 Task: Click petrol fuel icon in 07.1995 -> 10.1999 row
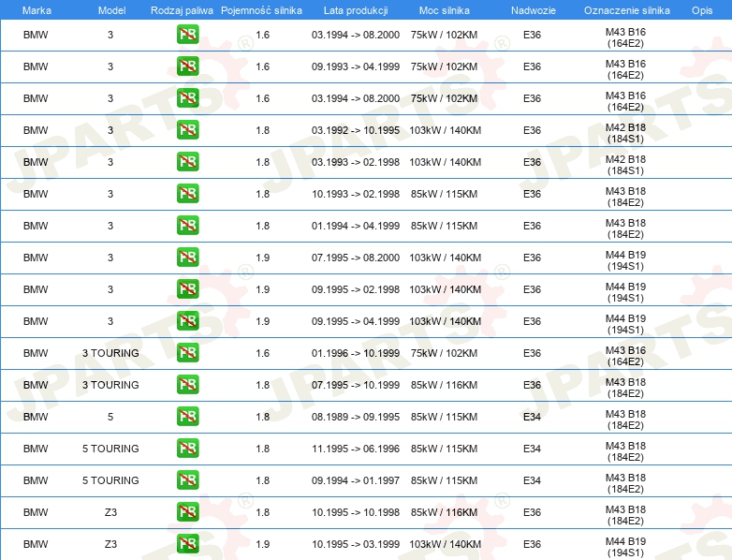click(x=187, y=384)
